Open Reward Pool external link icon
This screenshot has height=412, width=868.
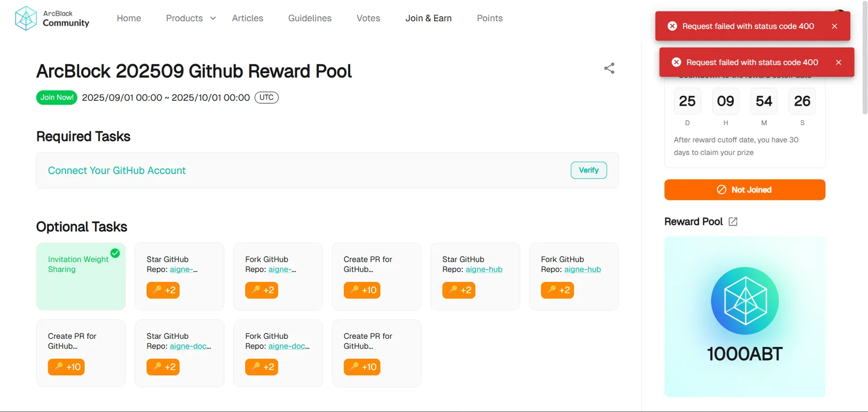click(x=733, y=222)
